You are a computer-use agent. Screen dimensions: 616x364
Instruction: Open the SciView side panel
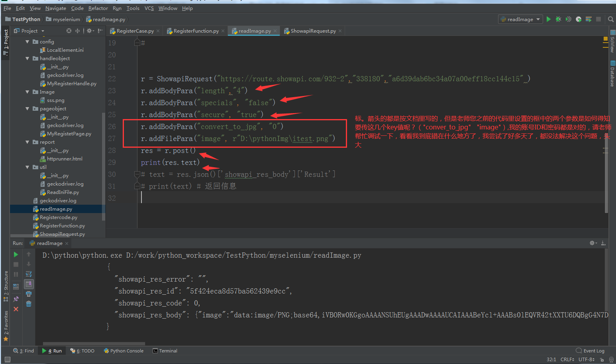[x=612, y=41]
